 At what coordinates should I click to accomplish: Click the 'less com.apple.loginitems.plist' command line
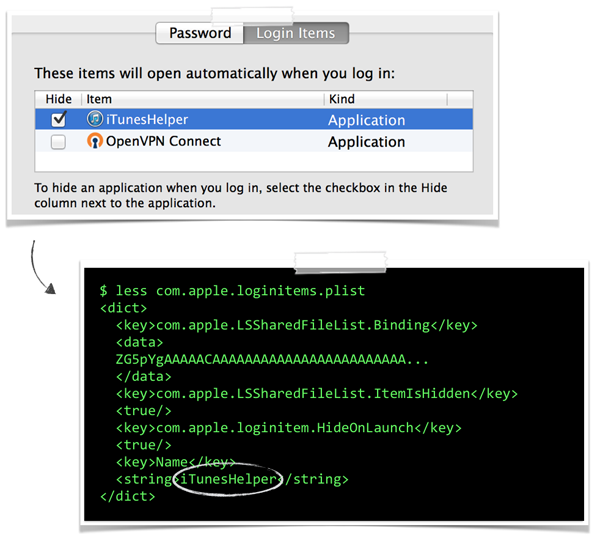pos(232,291)
